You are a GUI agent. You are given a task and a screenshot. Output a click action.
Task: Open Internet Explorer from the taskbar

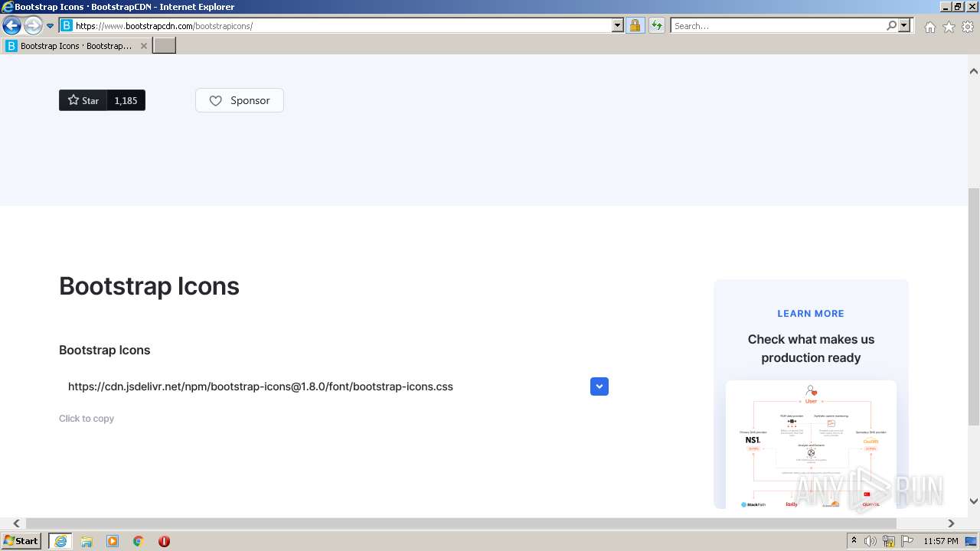[x=60, y=541]
